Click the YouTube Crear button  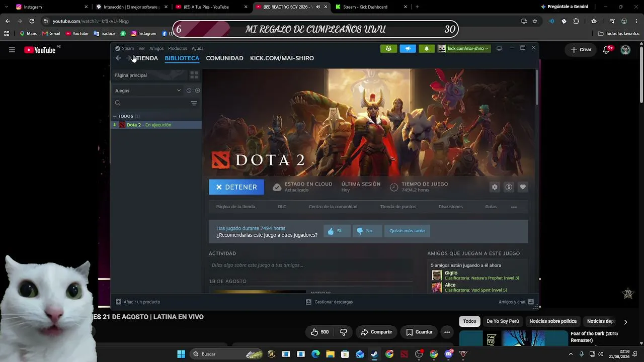(x=581, y=50)
